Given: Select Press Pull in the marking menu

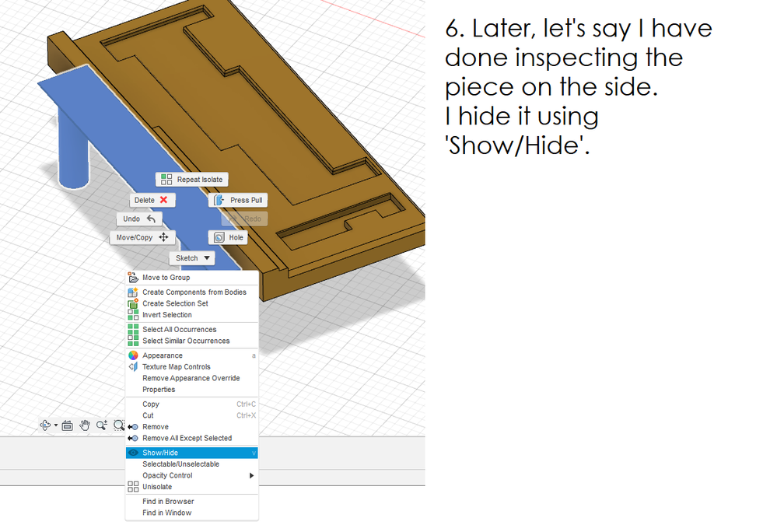Looking at the screenshot, I should pyautogui.click(x=238, y=200).
